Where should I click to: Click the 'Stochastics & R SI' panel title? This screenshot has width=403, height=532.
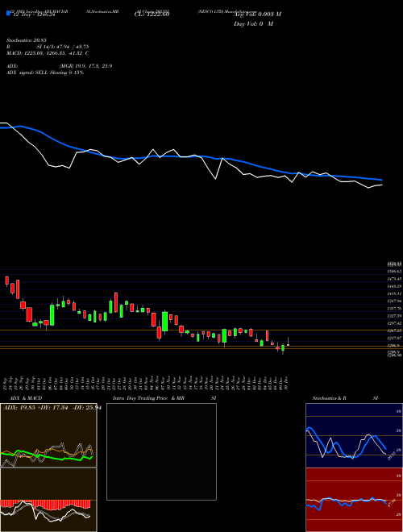[345, 398]
